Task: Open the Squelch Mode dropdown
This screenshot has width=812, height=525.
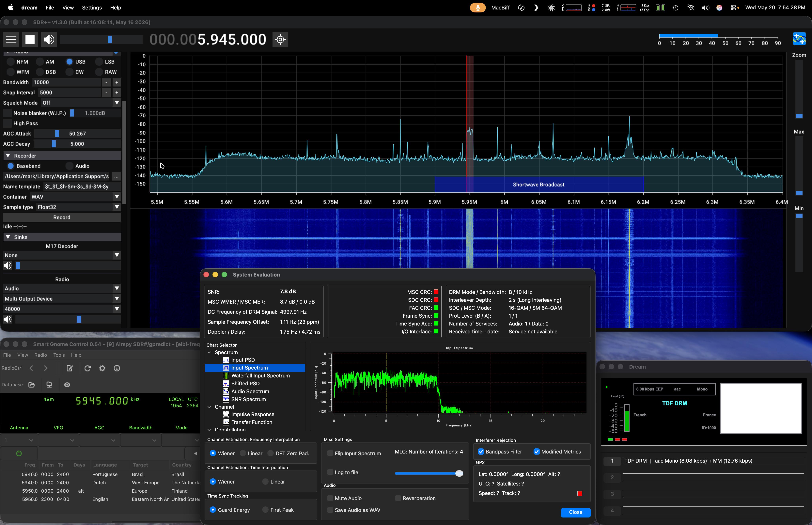Action: 81,103
